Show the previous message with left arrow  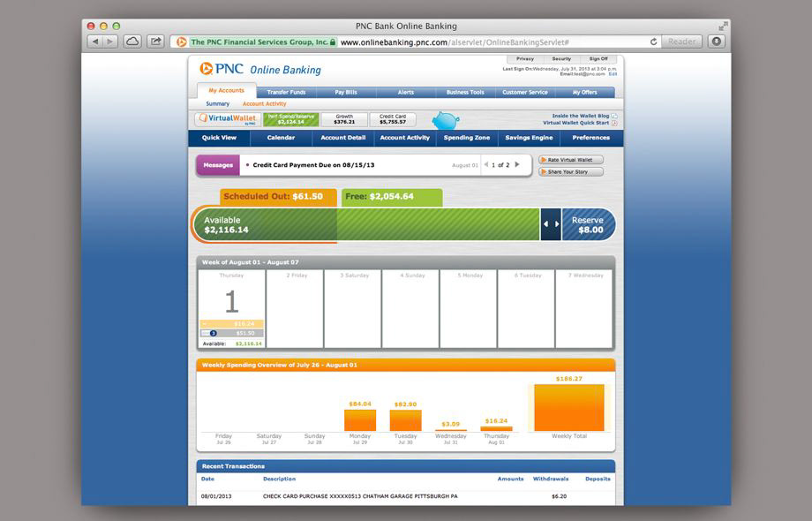click(485, 165)
